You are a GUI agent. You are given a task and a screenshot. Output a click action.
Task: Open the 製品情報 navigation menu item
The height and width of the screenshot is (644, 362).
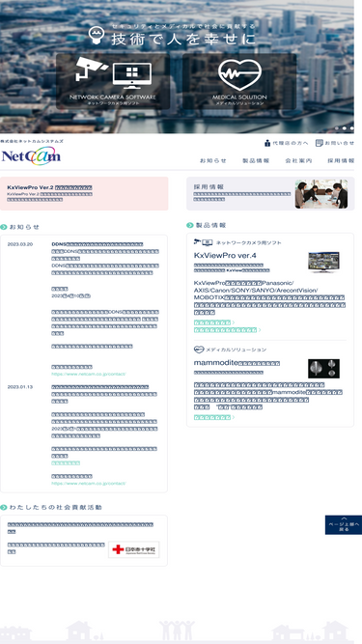pos(256,160)
